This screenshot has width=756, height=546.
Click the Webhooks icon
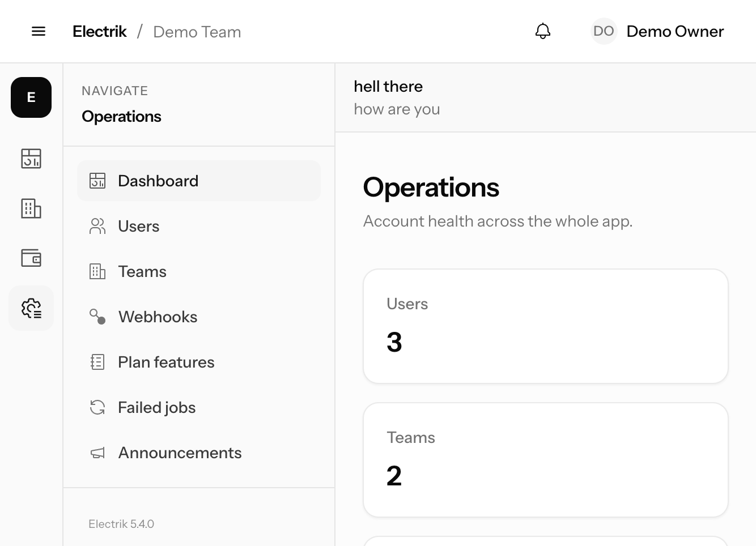tap(97, 317)
